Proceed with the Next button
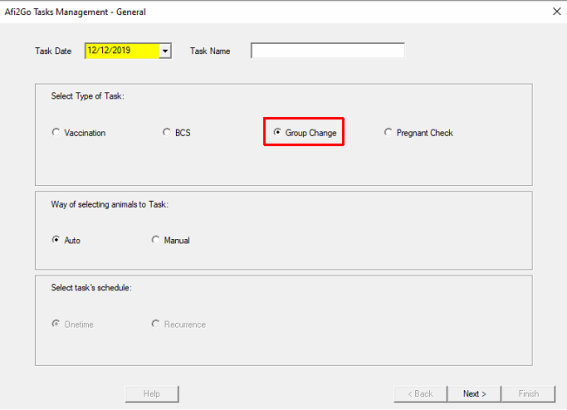The width and height of the screenshot is (567, 410). pyautogui.click(x=474, y=394)
